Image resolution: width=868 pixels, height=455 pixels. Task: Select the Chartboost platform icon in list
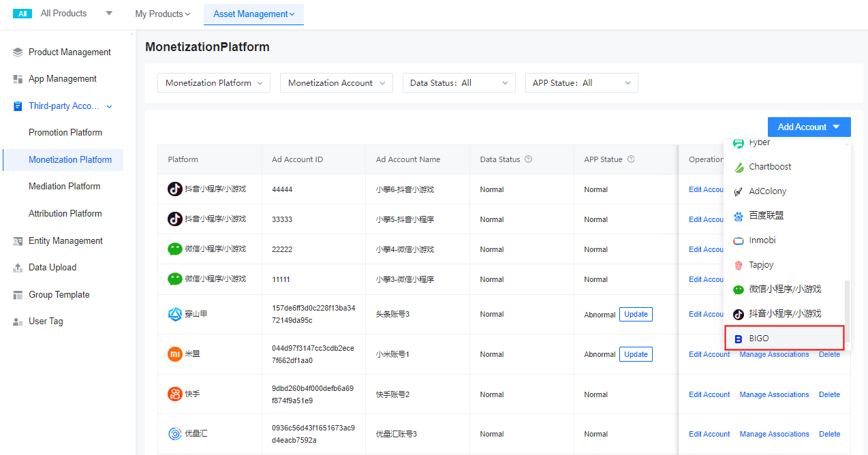[x=738, y=167]
